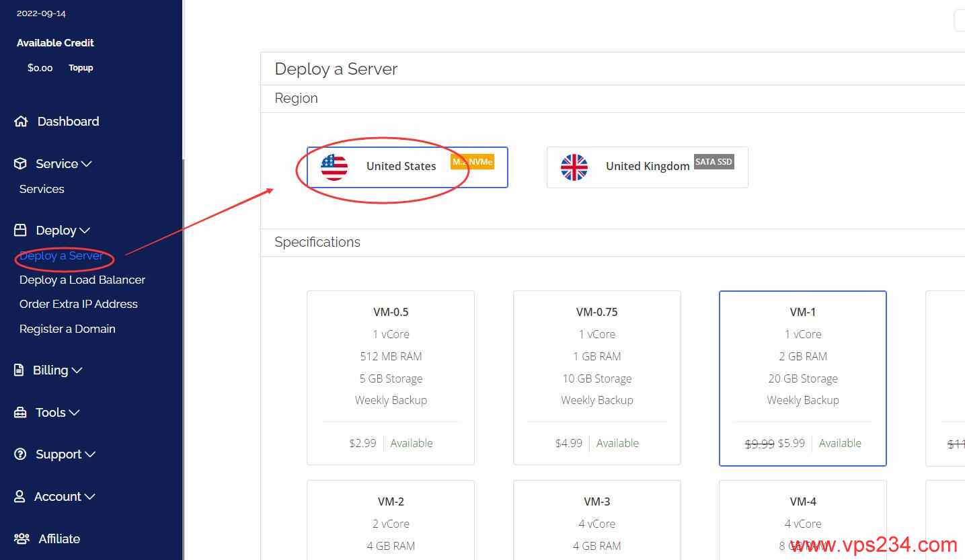Click the Billing document icon
The width and height of the screenshot is (965, 560).
[x=20, y=370]
